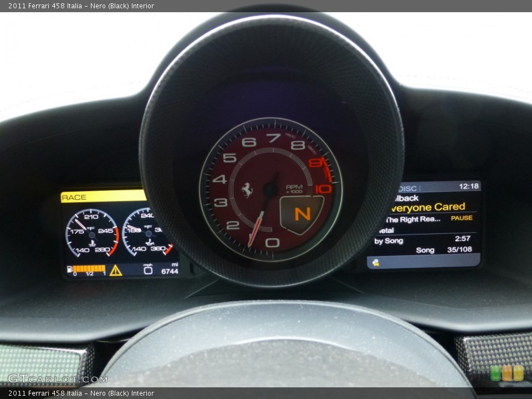
Task: Click the fuel pump icon
Action: tap(70, 269)
